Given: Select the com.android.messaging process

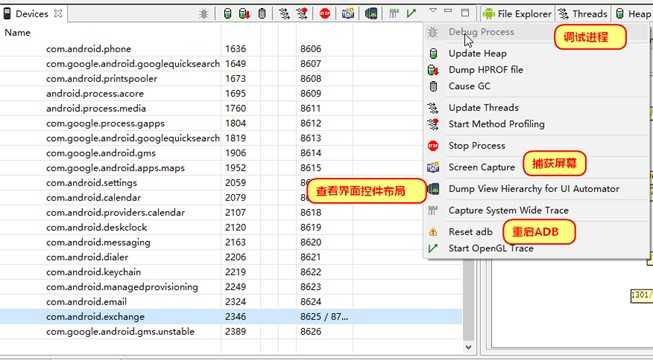Looking at the screenshot, I should [x=231, y=242].
